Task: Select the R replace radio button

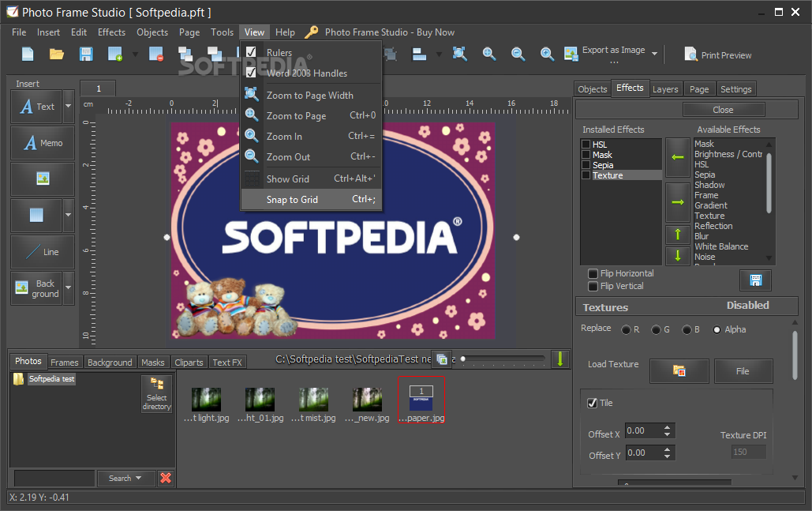Action: (626, 329)
